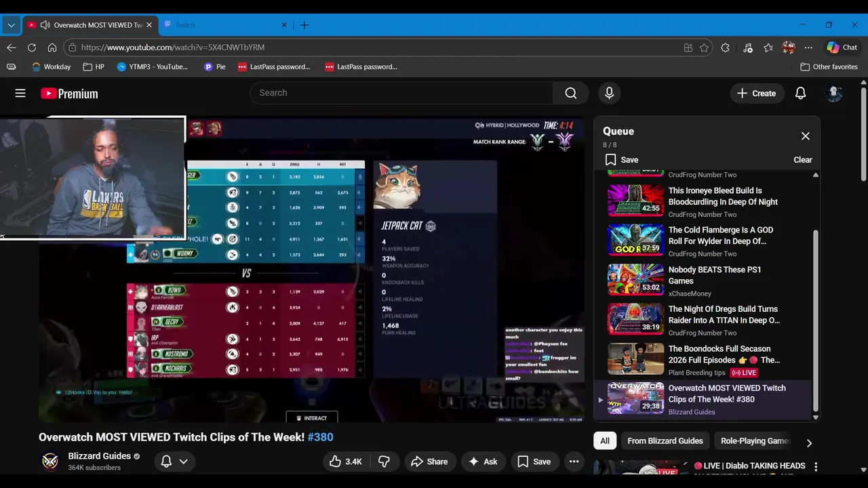This screenshot has width=868, height=488.
Task: Share this video
Action: pos(430,462)
